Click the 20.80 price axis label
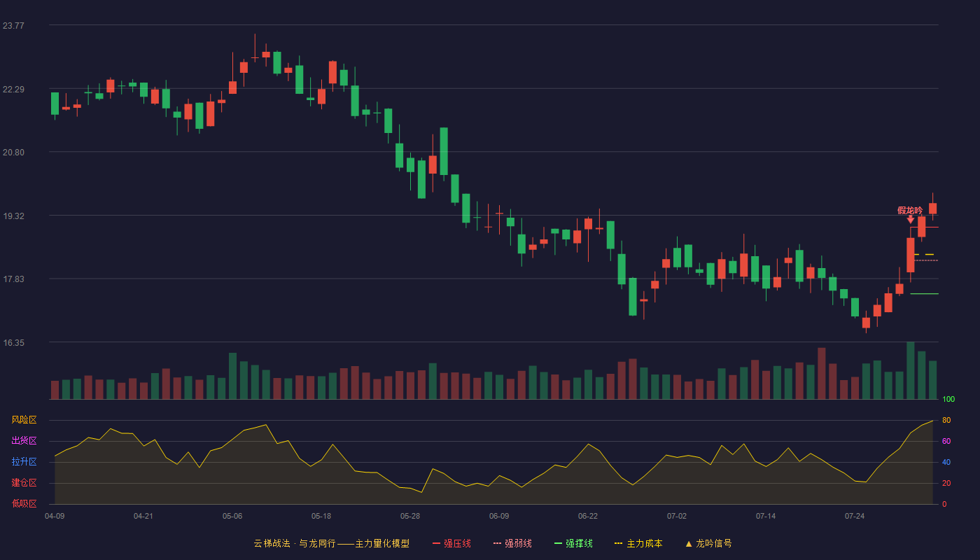The width and height of the screenshot is (980, 560). pos(13,153)
